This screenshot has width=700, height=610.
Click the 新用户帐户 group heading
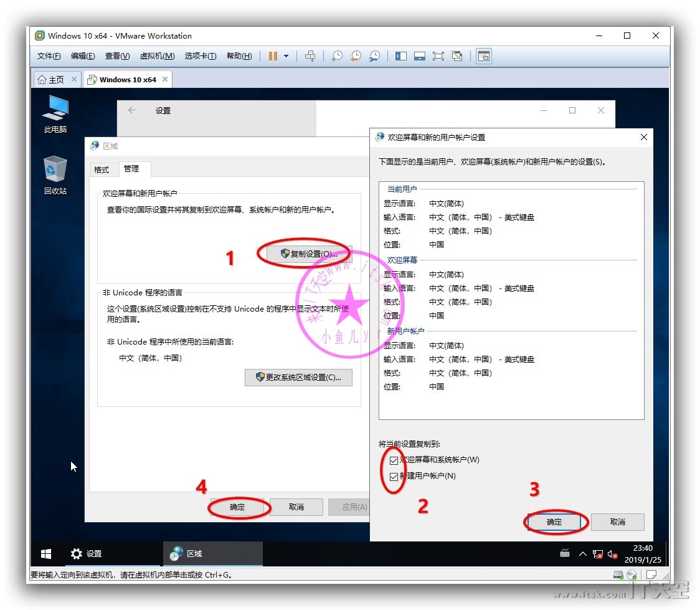tap(406, 331)
